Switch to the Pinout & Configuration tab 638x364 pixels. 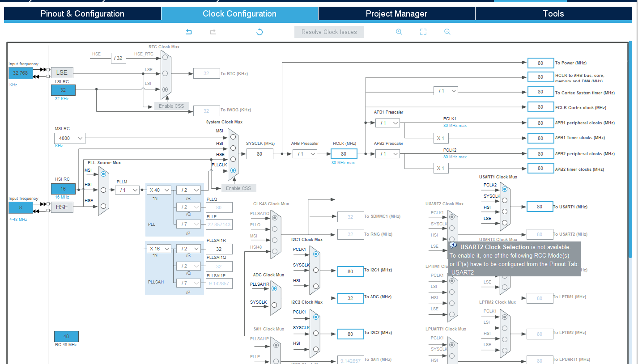tap(82, 14)
